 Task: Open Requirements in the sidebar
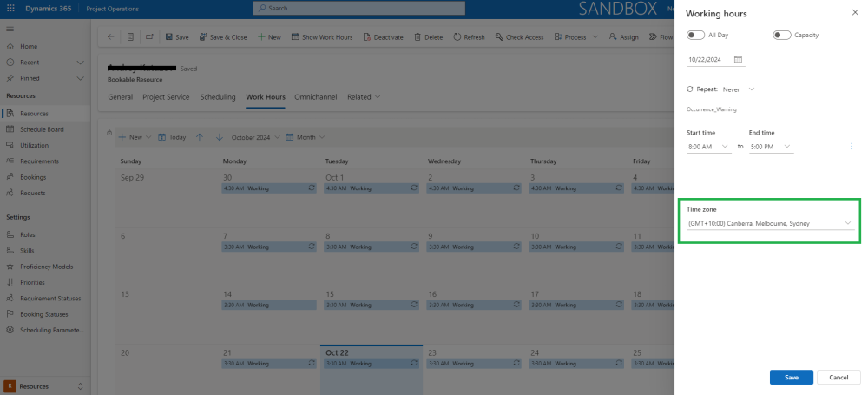[x=39, y=161]
